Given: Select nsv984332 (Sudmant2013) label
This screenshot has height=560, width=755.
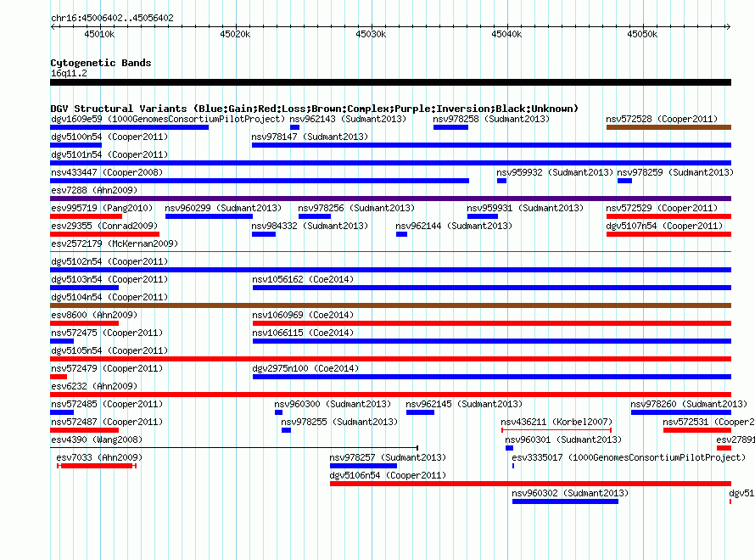Looking at the screenshot, I should tap(310, 226).
